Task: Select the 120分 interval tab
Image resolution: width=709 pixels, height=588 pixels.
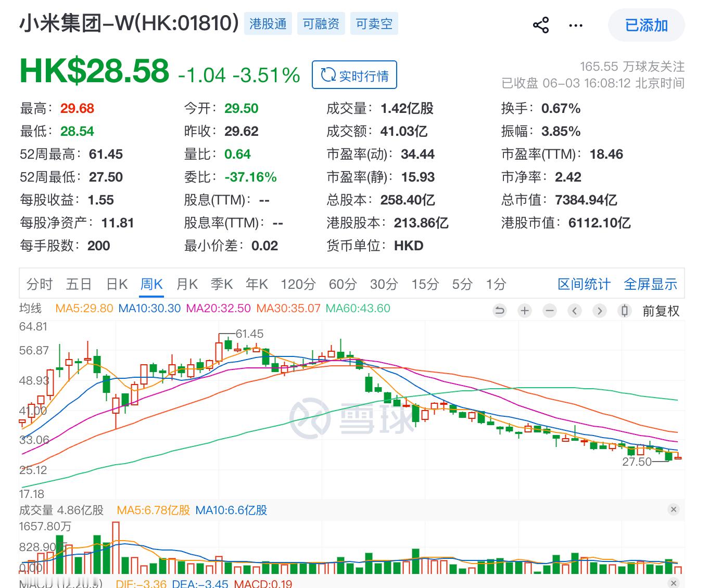Action: [x=298, y=284]
